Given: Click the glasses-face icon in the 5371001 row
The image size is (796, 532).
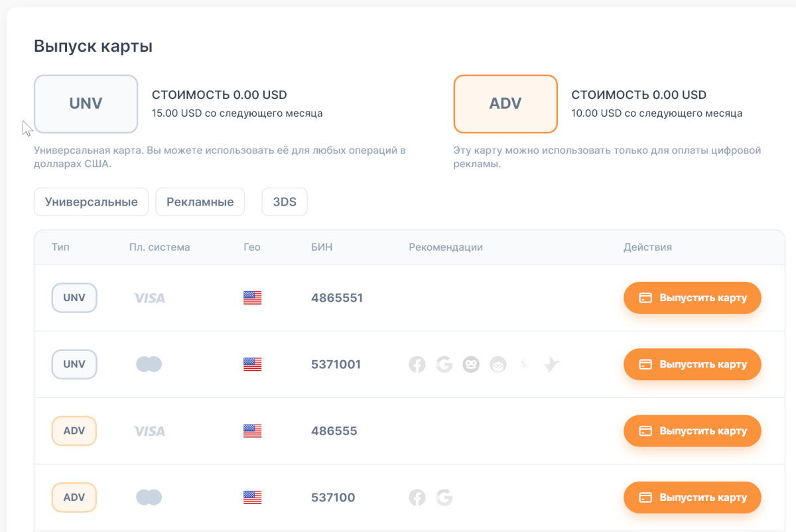Looking at the screenshot, I should point(497,364).
